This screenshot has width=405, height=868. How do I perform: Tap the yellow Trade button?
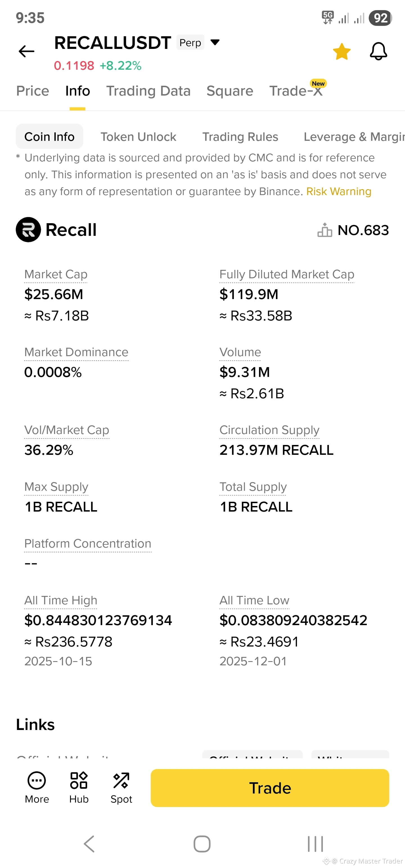[x=270, y=788]
